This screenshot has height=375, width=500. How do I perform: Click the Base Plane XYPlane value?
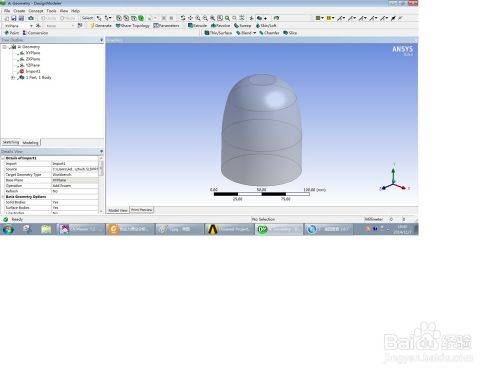(75, 180)
